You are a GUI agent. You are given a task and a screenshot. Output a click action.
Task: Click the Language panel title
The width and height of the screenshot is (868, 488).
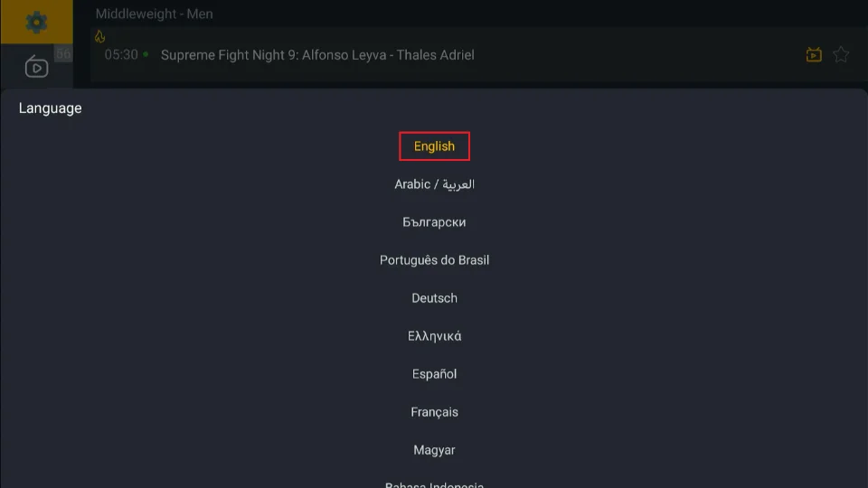coord(51,108)
